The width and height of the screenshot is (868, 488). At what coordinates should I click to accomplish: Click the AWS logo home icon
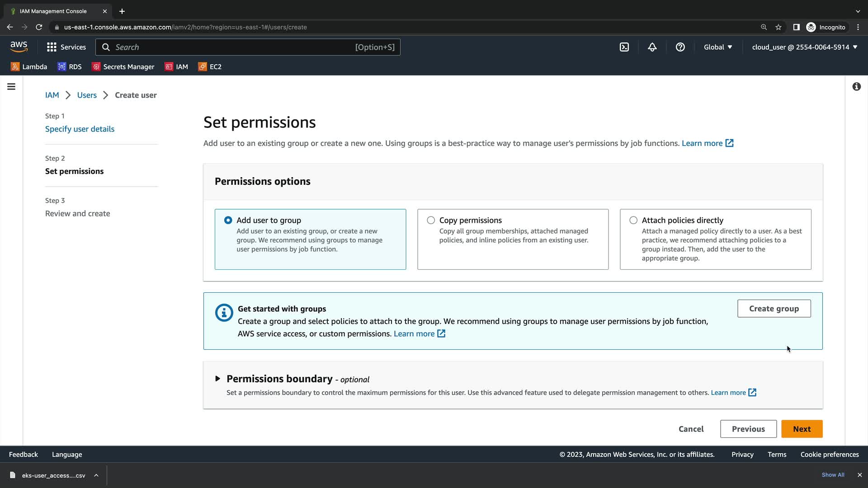[19, 47]
